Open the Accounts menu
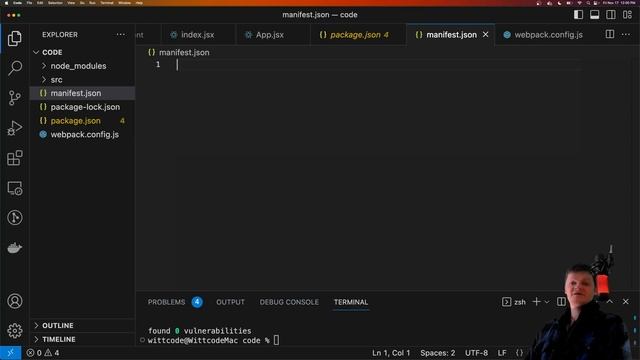The height and width of the screenshot is (360, 640). tap(15, 301)
